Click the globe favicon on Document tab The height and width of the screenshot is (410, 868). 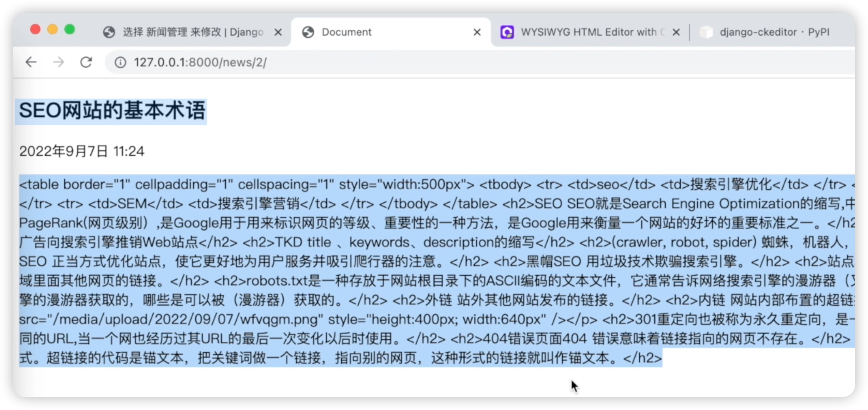point(308,32)
